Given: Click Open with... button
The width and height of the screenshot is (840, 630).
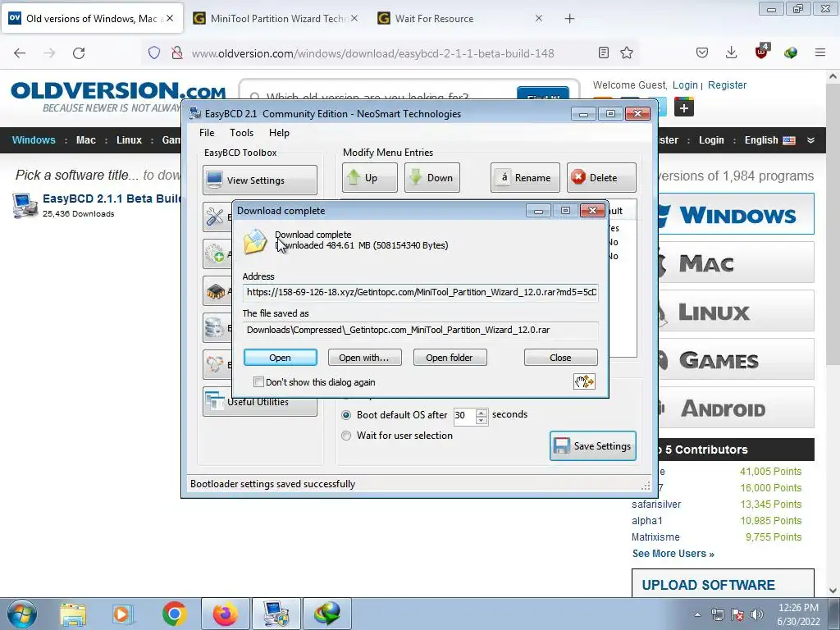Looking at the screenshot, I should coord(364,358).
